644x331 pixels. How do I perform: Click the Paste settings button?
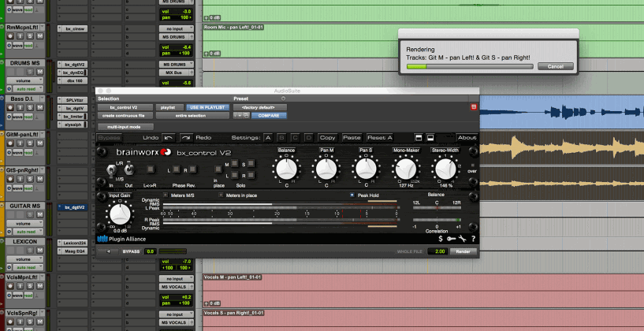[x=352, y=138]
